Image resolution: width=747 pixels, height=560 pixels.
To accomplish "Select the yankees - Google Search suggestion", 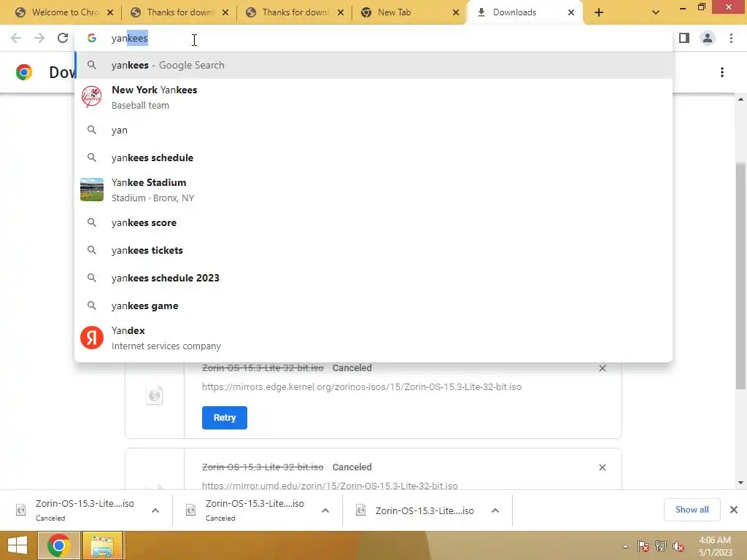I will coord(373,65).
